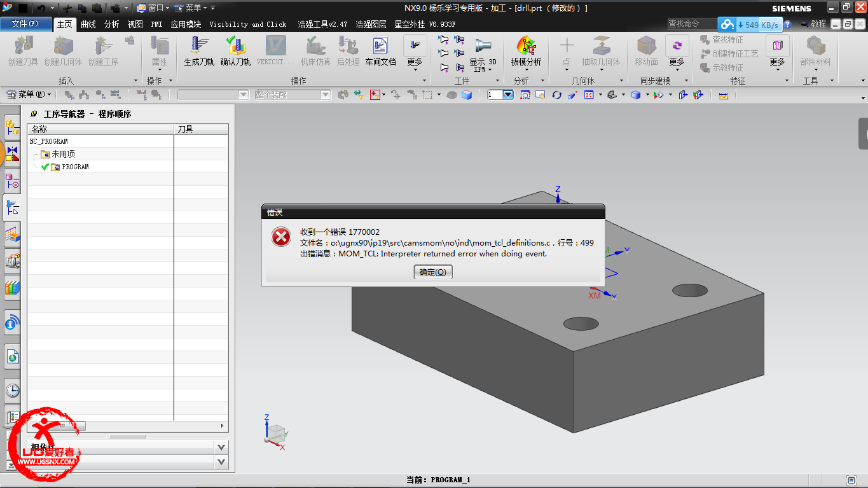Expand the 插入 group options arrow

pos(135,81)
